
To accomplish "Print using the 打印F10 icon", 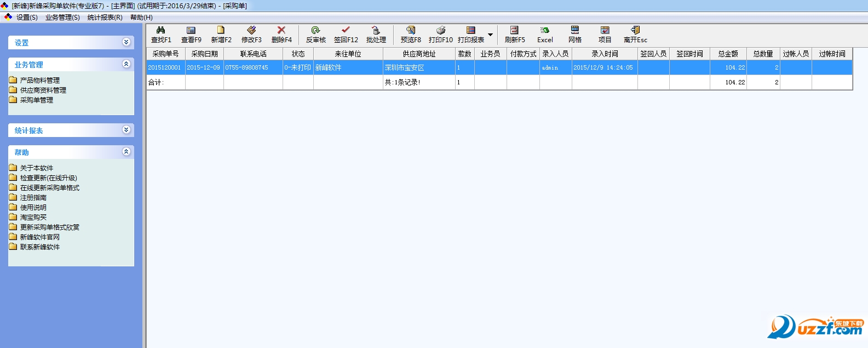I will (x=441, y=35).
